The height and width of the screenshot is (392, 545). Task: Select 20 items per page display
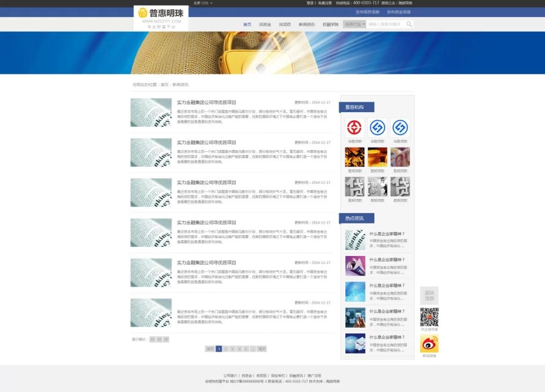tap(159, 339)
